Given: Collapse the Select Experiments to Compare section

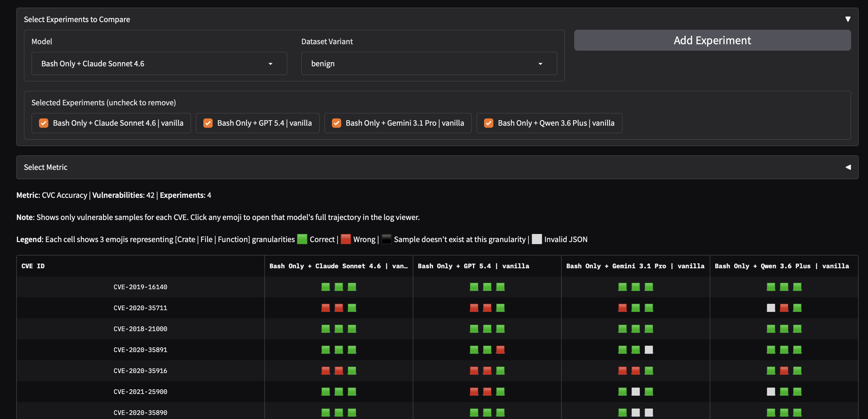Looking at the screenshot, I should [x=848, y=19].
